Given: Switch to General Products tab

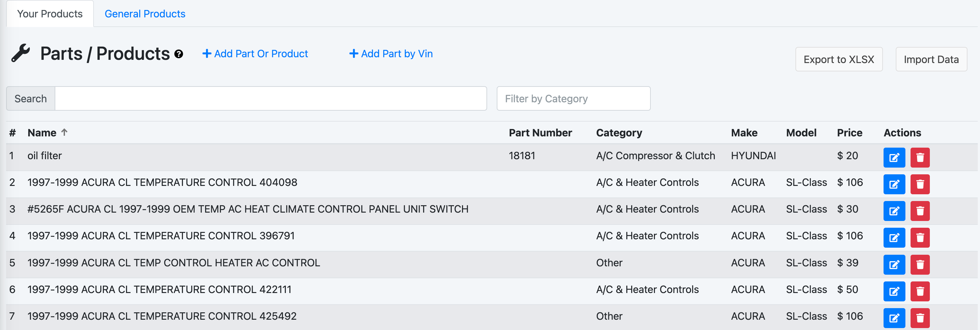Looking at the screenshot, I should tap(145, 14).
